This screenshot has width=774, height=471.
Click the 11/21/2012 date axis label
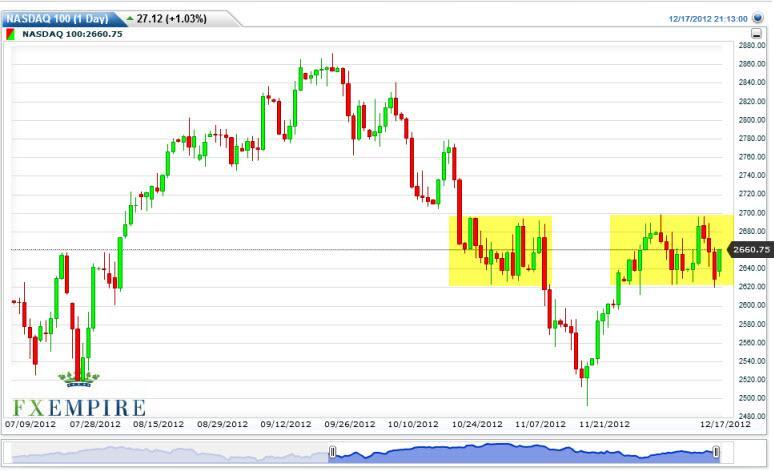tap(602, 424)
